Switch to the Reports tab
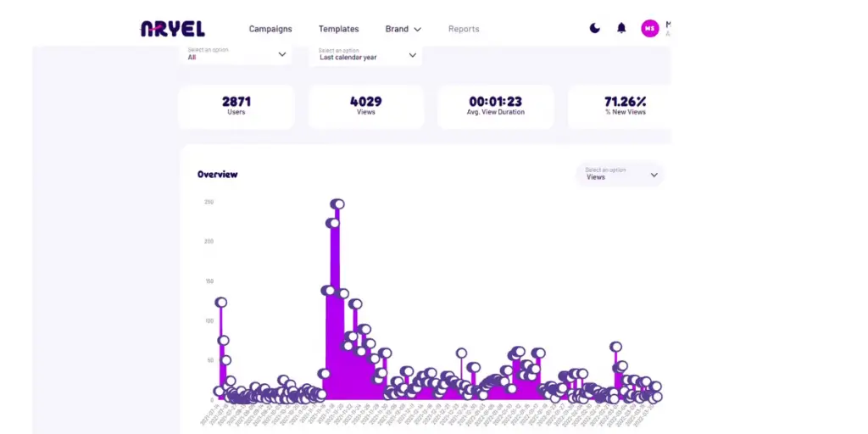868x434 pixels. coord(464,29)
